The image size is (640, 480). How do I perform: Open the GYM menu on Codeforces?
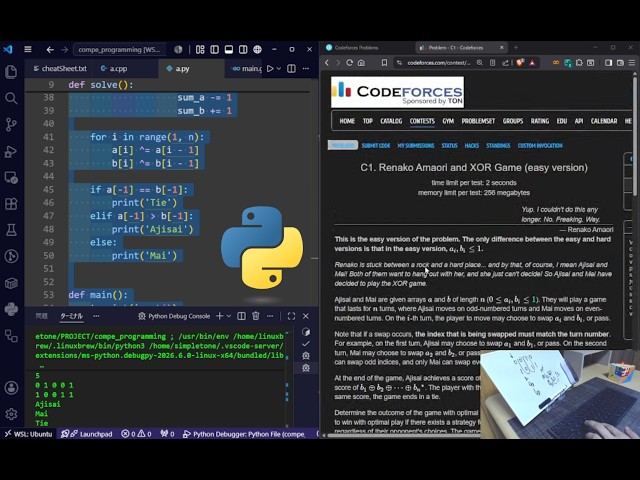448,121
